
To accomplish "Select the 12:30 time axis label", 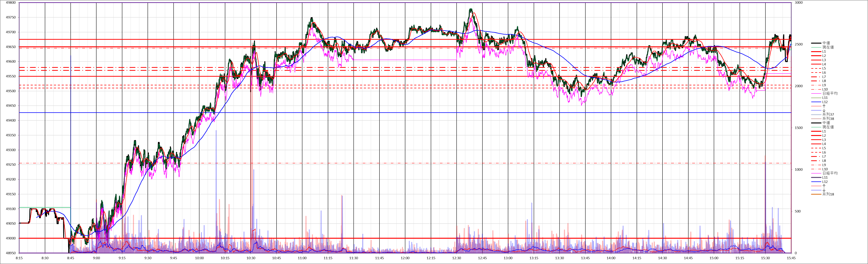I will tap(457, 258).
